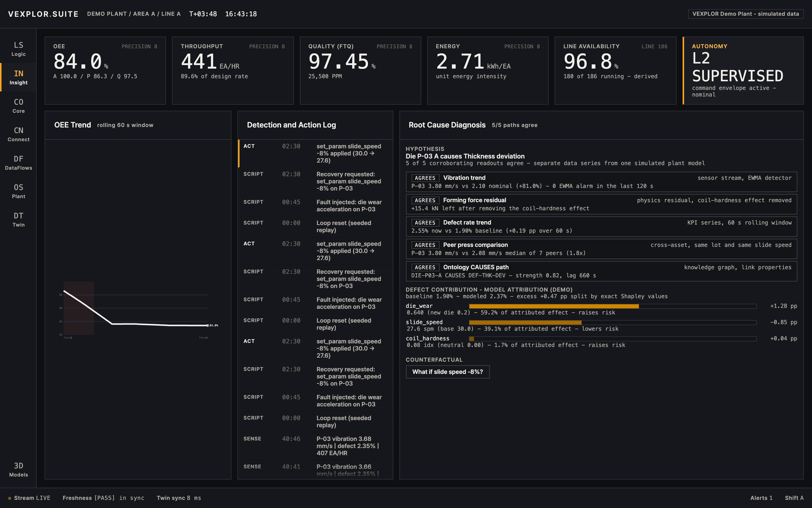Viewport: 812px width, 508px height.
Task: Click the Defect rate trend row
Action: click(x=601, y=227)
